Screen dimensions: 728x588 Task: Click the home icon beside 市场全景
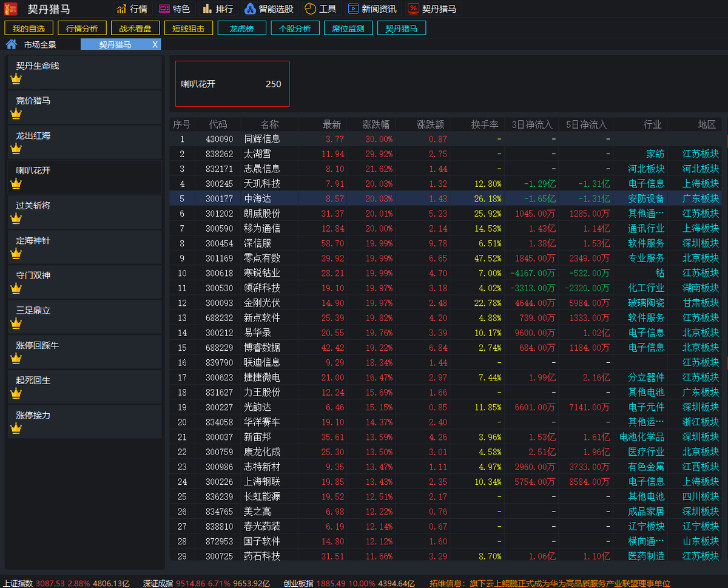click(x=11, y=44)
